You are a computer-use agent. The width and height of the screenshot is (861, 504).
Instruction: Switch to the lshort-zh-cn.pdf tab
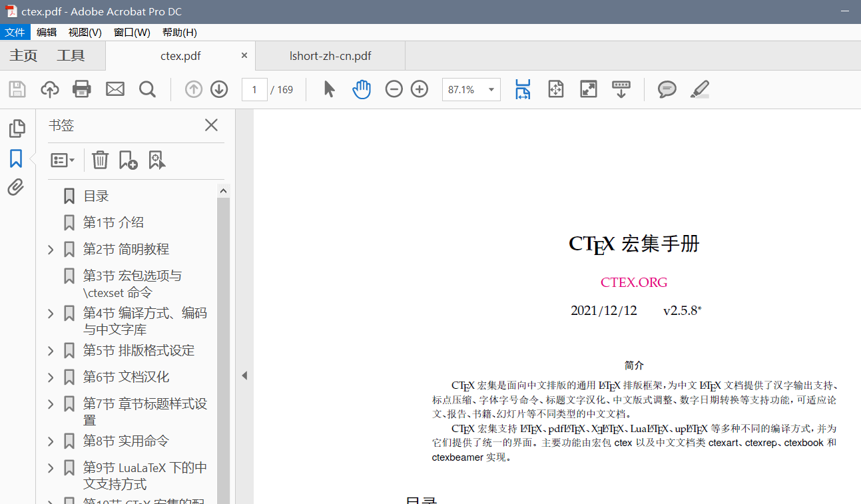click(330, 56)
